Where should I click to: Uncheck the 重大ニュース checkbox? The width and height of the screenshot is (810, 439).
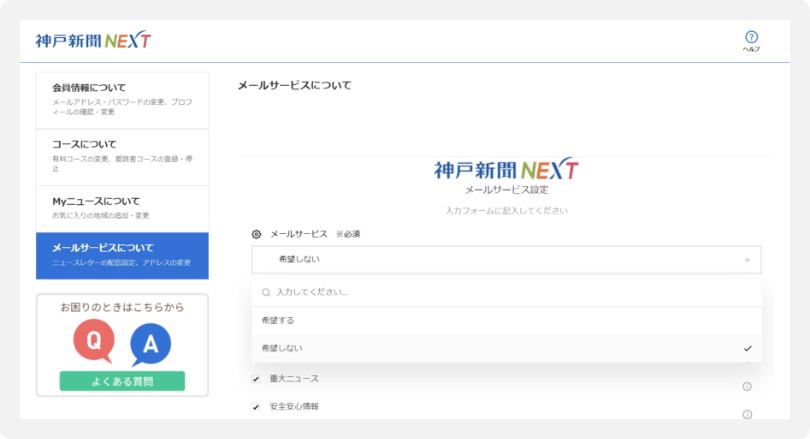click(x=256, y=379)
